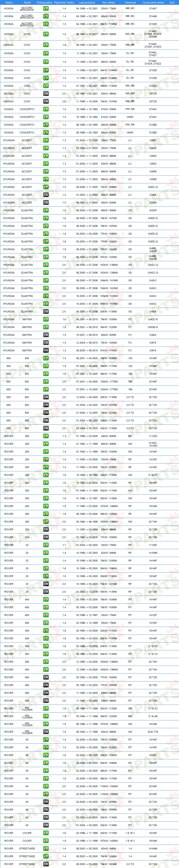Click petrol icon in Rover 25 11 K4F row
The image size is (179, 868).
(x=46, y=545)
